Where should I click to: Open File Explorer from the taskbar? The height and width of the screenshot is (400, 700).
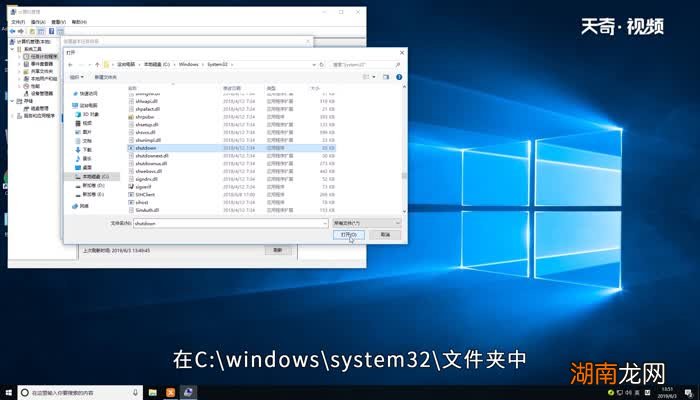click(x=153, y=392)
